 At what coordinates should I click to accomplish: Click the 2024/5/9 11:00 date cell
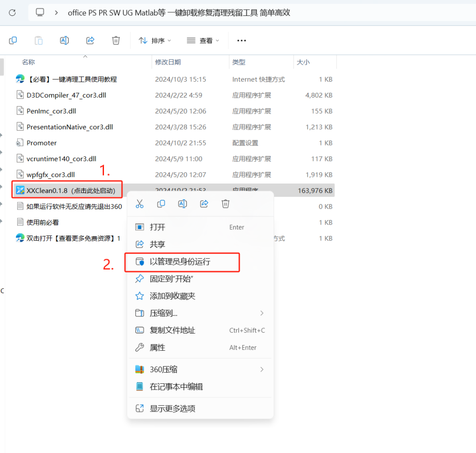click(178, 159)
